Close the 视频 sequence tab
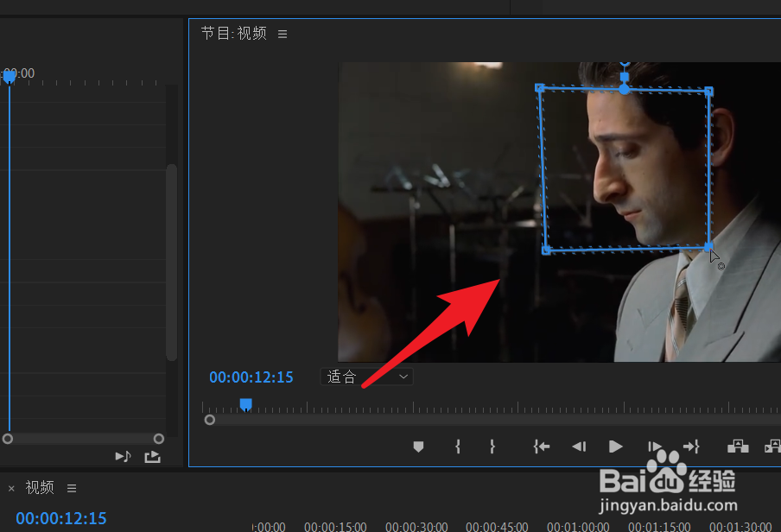The width and height of the screenshot is (781, 532). 11,489
